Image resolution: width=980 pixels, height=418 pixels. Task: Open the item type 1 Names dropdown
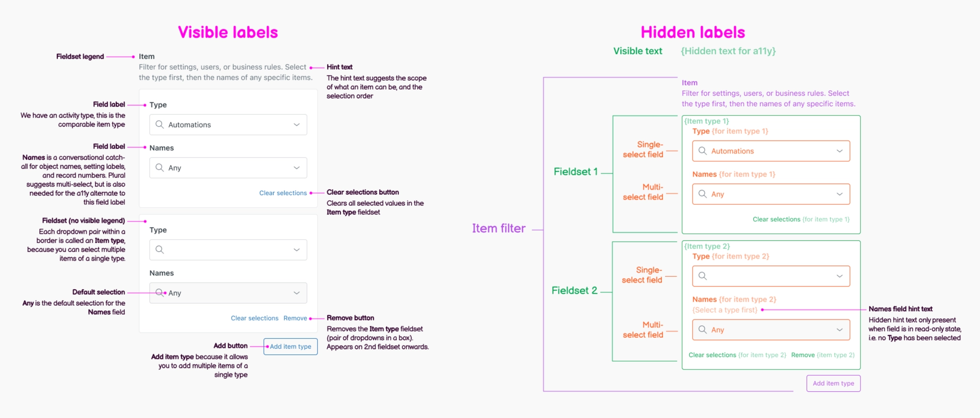coord(840,194)
